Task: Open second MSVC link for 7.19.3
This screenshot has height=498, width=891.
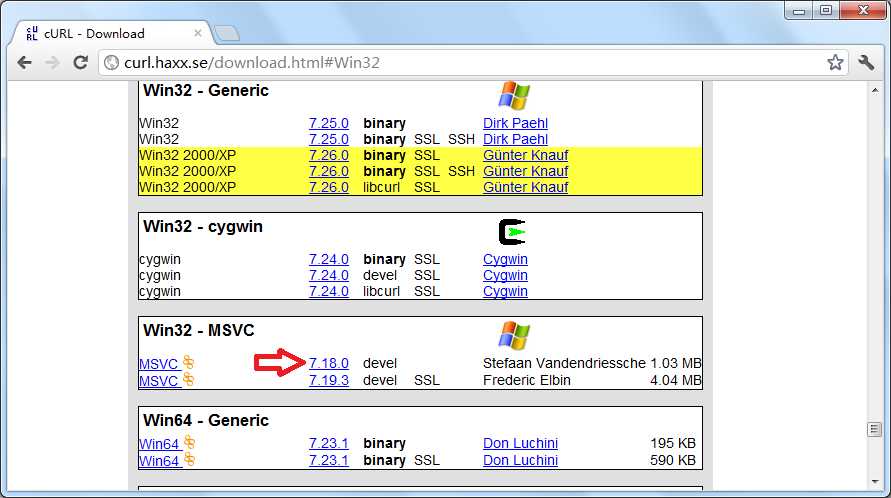Action: pyautogui.click(x=159, y=381)
